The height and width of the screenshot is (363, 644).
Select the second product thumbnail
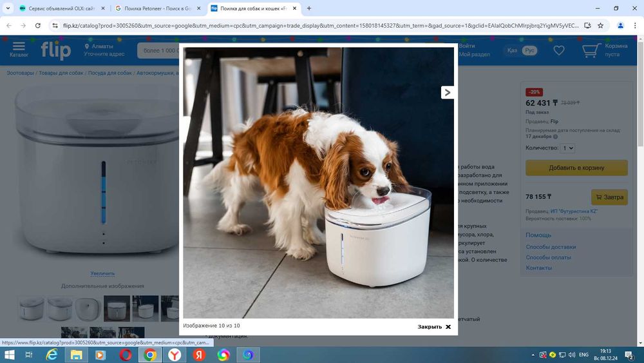click(x=59, y=308)
